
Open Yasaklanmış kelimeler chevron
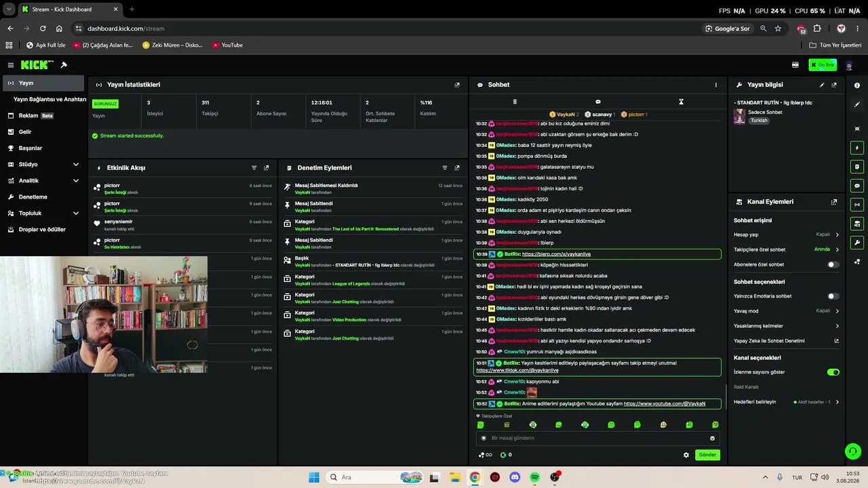click(x=837, y=326)
